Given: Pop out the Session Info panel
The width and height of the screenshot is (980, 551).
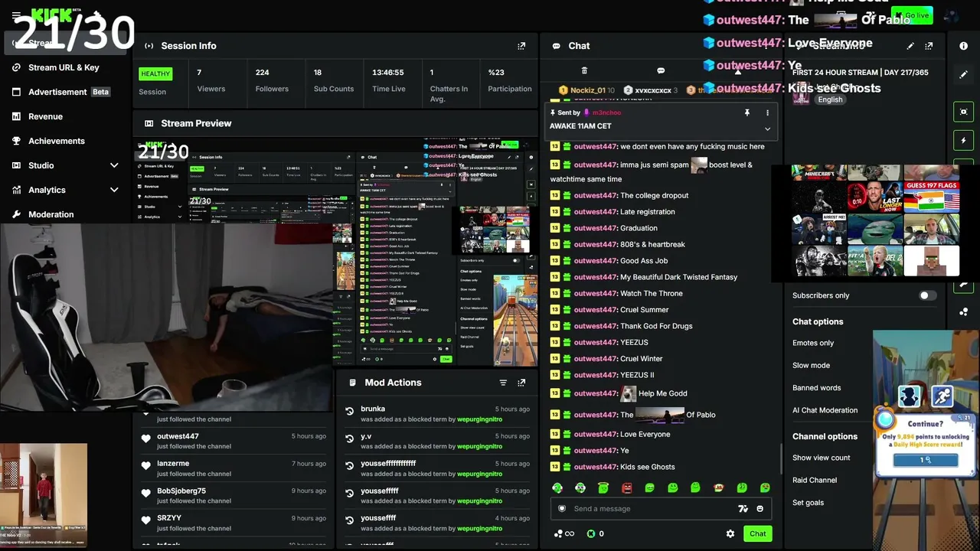Looking at the screenshot, I should (x=521, y=46).
